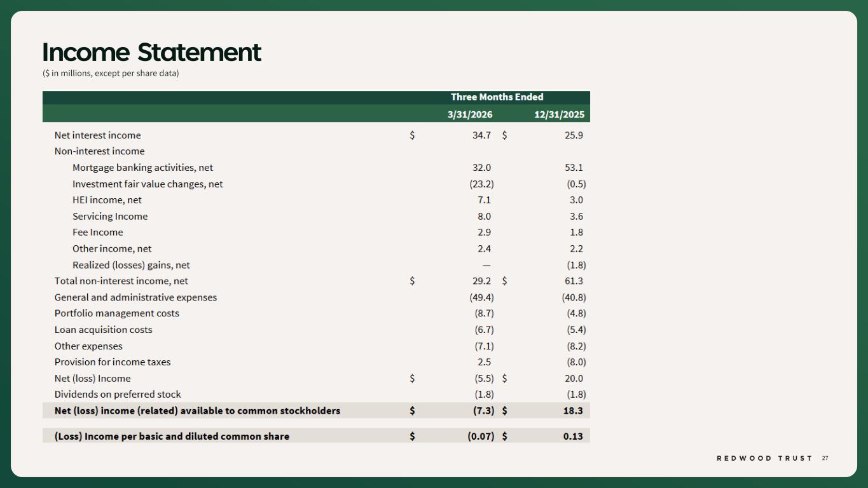Select Net (loss) income available to common stockholders
868x488 pixels.
197,411
